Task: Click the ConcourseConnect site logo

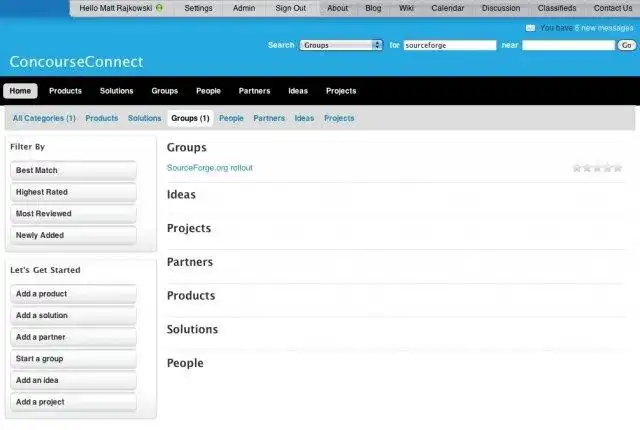Action: pos(76,62)
